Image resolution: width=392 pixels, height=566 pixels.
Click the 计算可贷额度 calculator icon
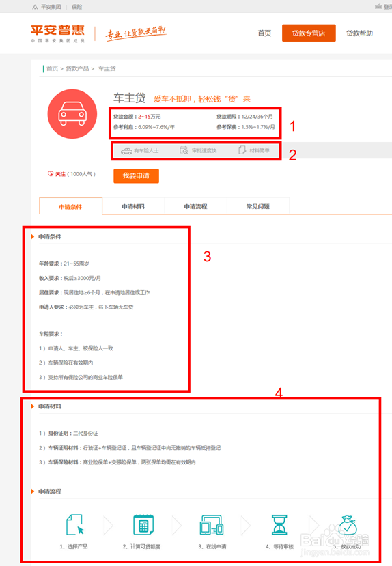(143, 525)
